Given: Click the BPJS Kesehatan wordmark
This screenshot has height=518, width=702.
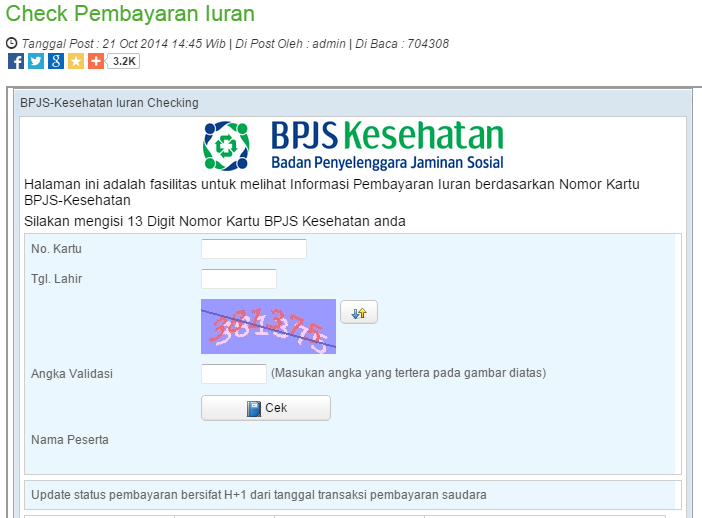Looking at the screenshot, I should coord(387,135).
